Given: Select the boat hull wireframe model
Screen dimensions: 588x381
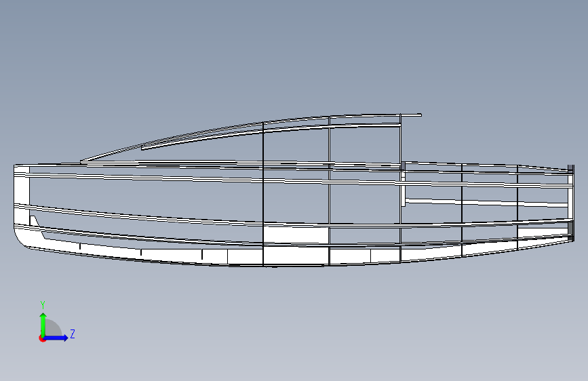Looking at the screenshot, I should (294, 190).
